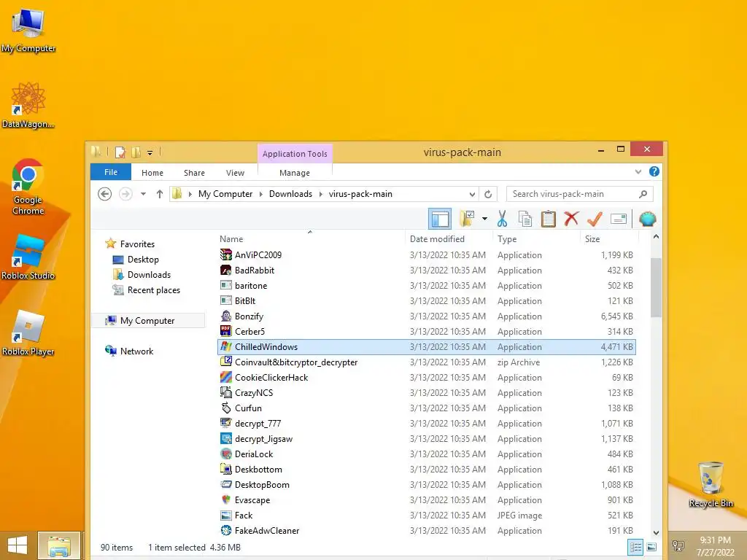Click the Rename toolbar icon
This screenshot has width=747, height=560.
point(619,219)
